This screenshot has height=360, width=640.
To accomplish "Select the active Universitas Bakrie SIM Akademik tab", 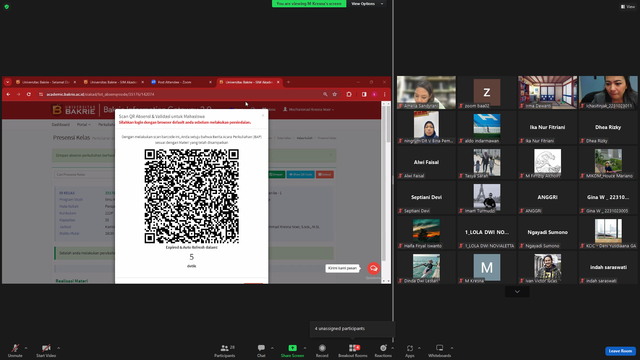I will (249, 82).
